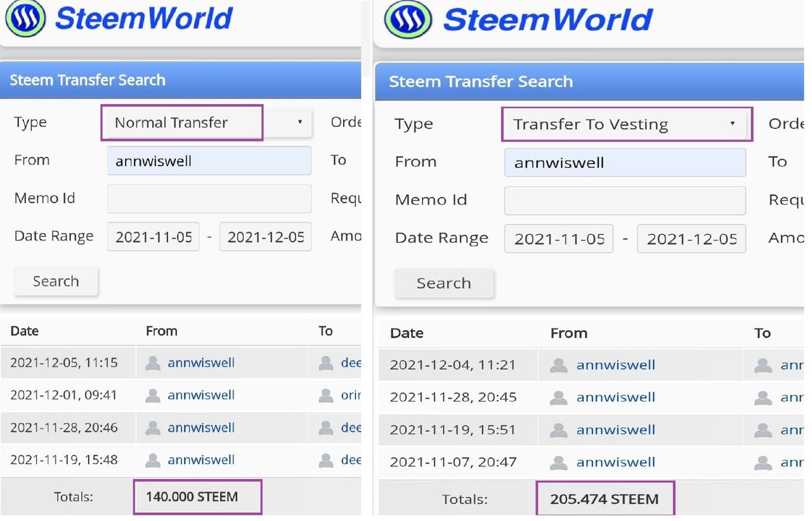This screenshot has width=812, height=521.
Task: Click From column header in left table
Action: point(162,331)
